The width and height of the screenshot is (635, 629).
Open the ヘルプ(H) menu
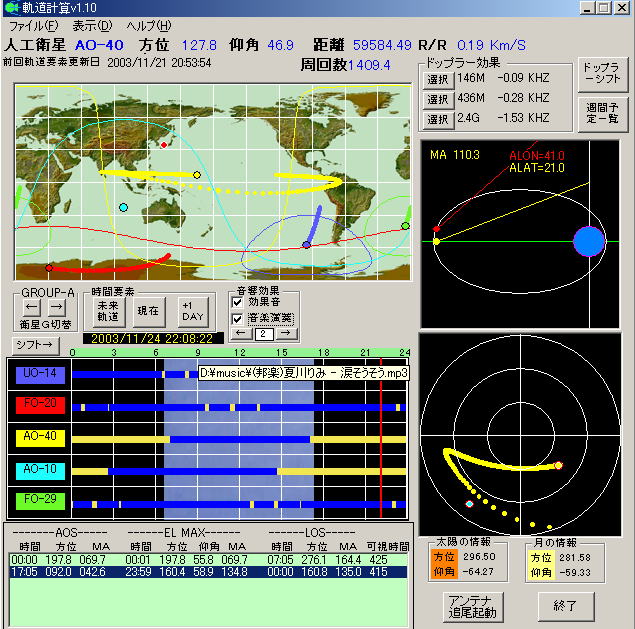pos(148,24)
